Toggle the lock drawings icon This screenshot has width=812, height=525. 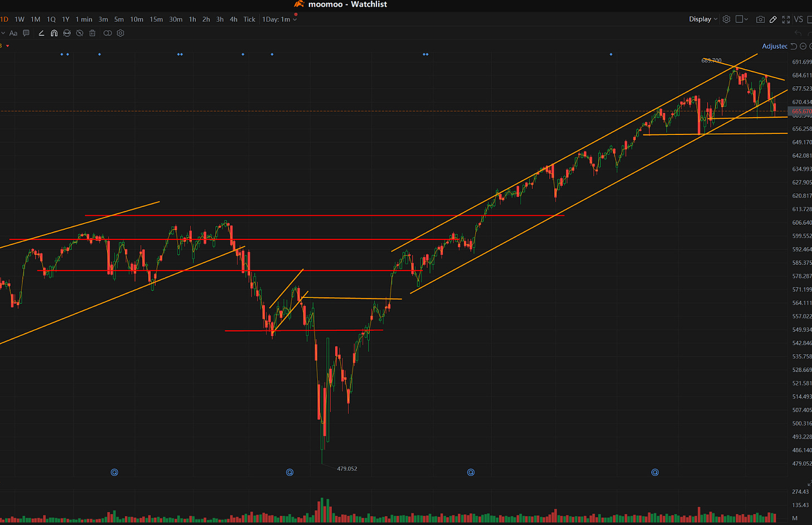[67, 33]
